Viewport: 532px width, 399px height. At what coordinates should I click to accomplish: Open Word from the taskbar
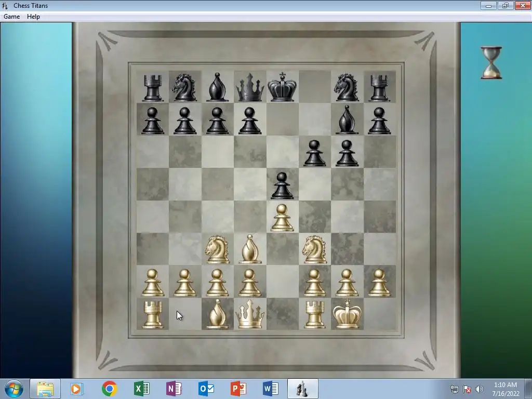[270, 389]
